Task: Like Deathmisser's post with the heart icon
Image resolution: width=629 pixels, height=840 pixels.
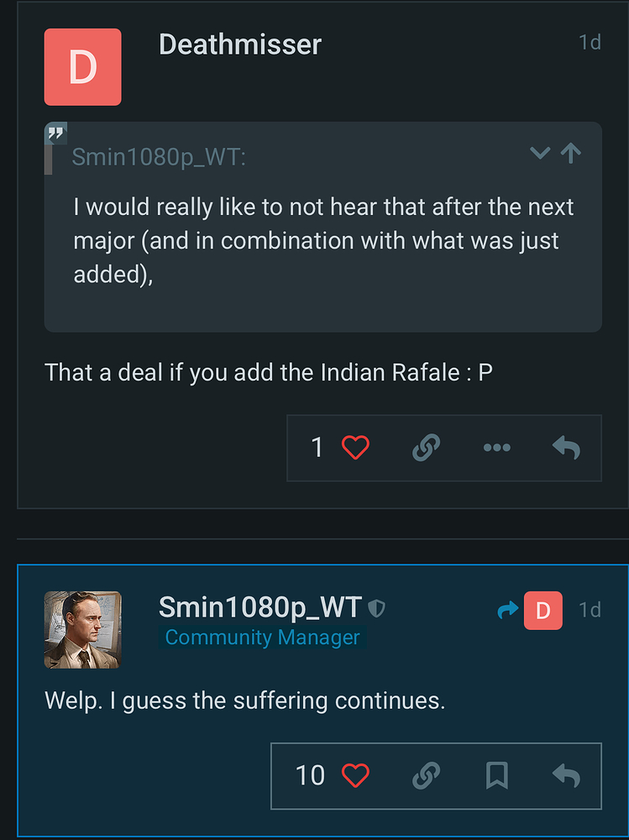Action: click(356, 448)
